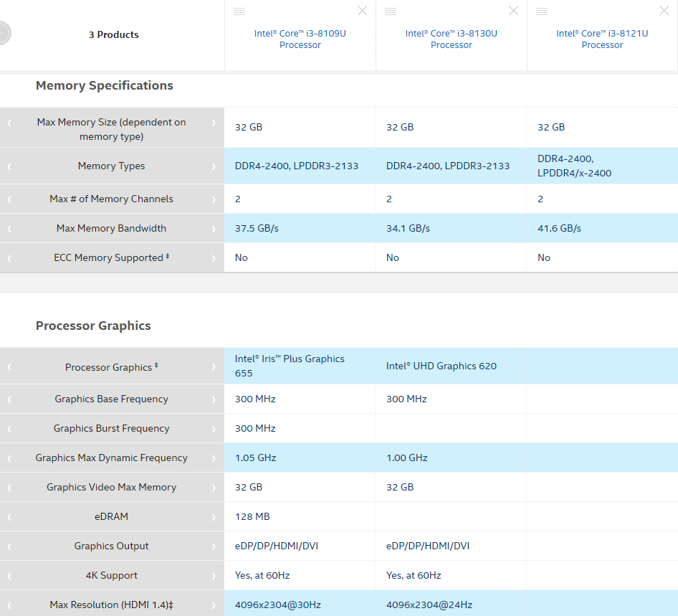
Task: Remove the i3-8121U processor from comparison
Action: click(664, 11)
